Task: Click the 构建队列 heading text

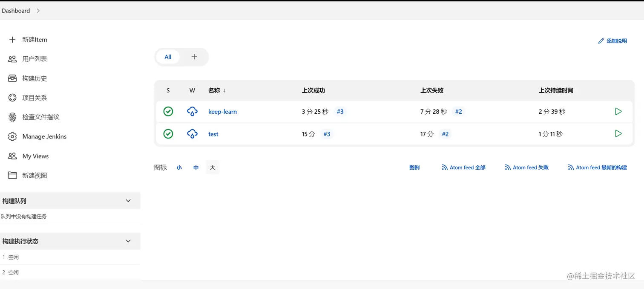Action: point(14,201)
